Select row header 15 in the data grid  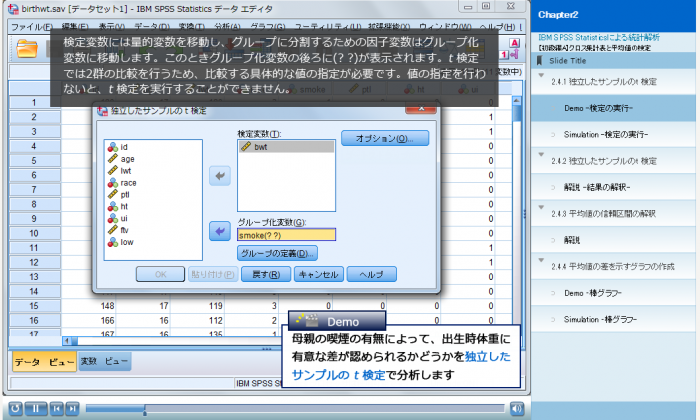(34, 306)
